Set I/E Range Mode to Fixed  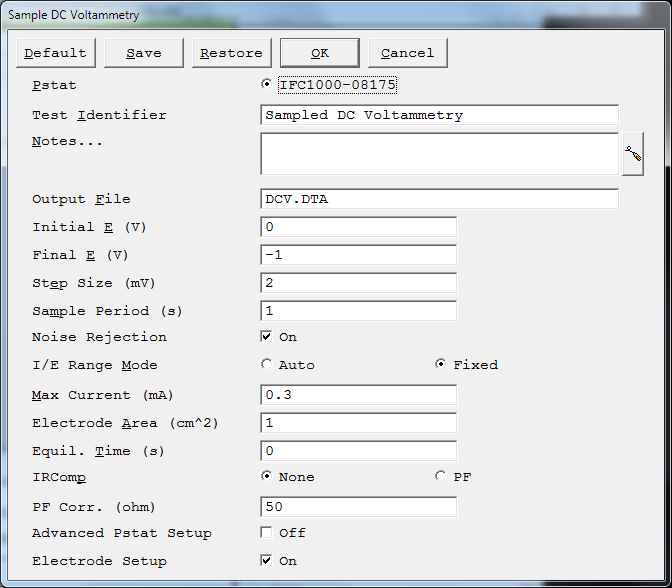pos(440,364)
